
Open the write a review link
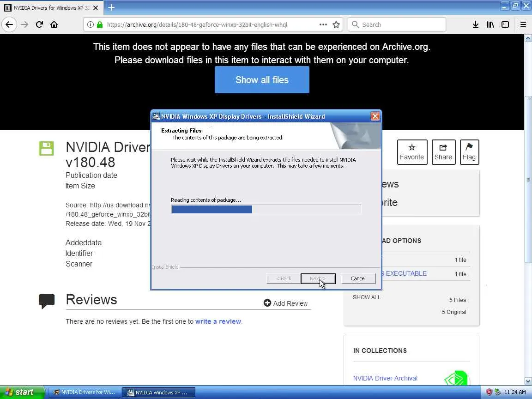tap(218, 321)
